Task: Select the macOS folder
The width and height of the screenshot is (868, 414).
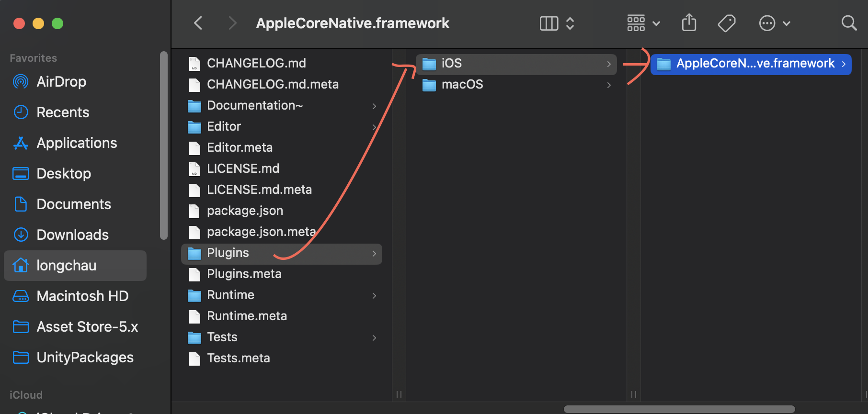Action: [x=516, y=85]
